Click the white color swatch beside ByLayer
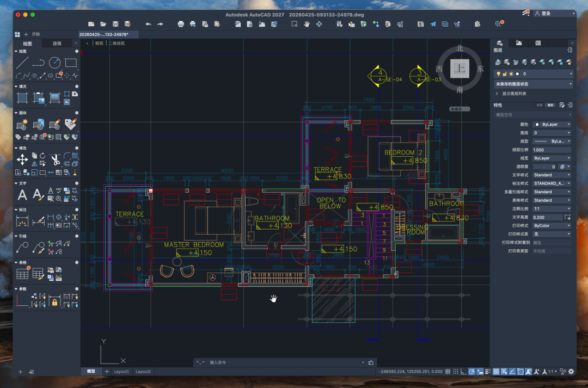Screen dimensions: 588x388 (x=537, y=125)
